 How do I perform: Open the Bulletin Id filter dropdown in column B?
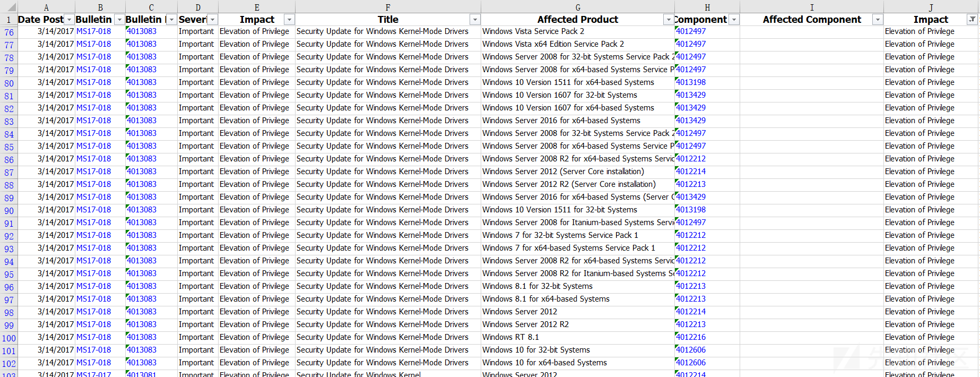(119, 20)
